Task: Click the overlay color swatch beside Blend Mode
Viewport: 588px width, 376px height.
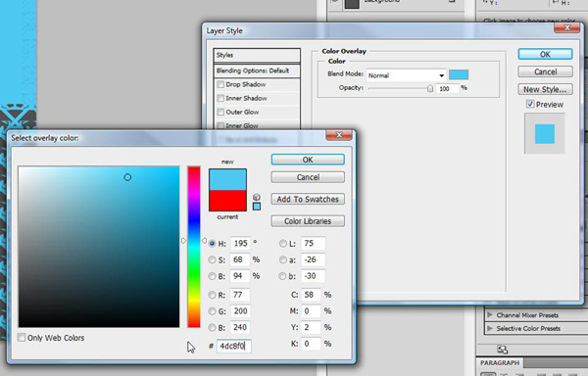Action: click(459, 74)
